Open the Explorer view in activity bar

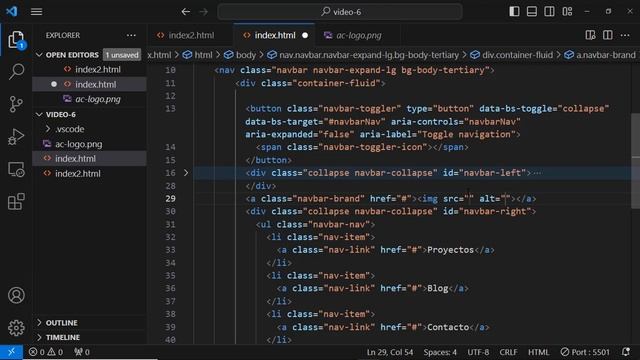pyautogui.click(x=16, y=40)
